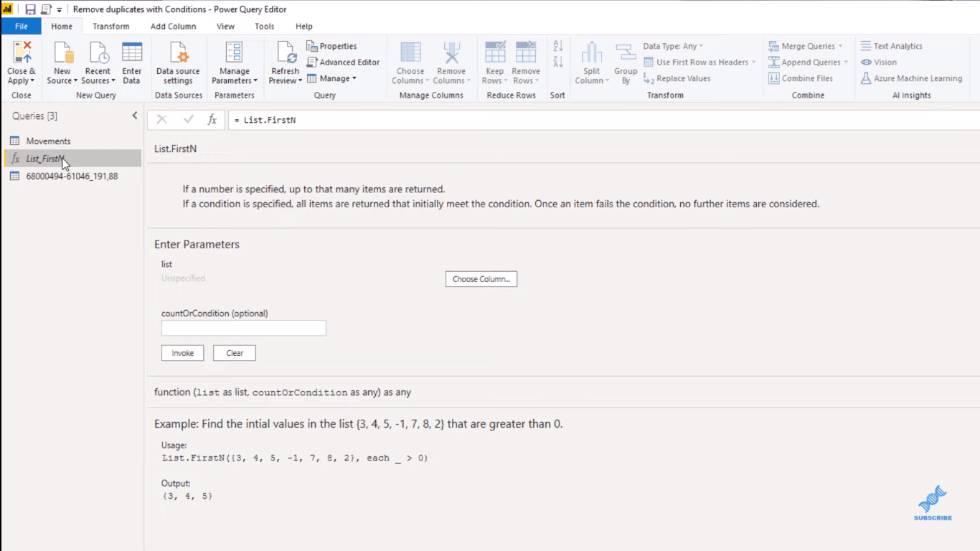Click the formula bar text field
Image resolution: width=980 pixels, height=551 pixels.
603,120
